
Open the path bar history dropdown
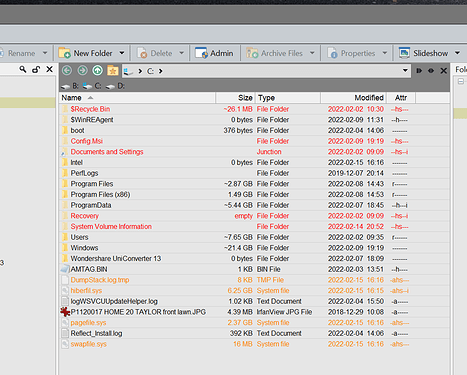[x=405, y=71]
